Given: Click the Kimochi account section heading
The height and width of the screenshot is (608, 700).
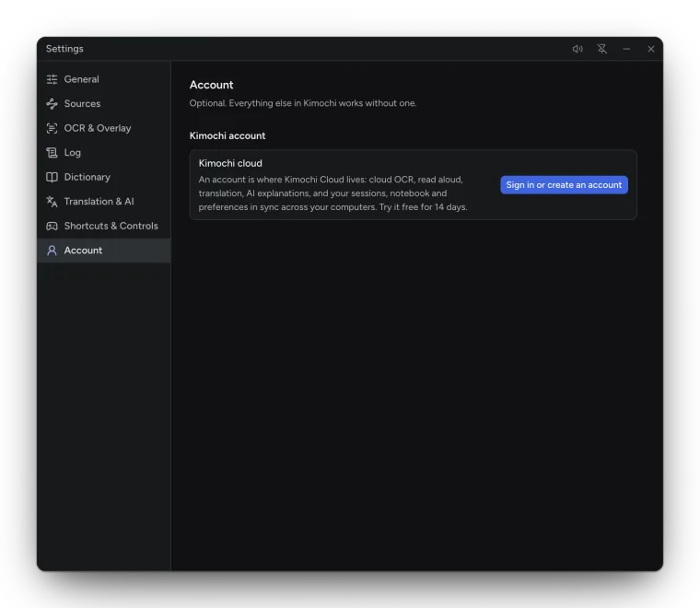Looking at the screenshot, I should pos(227,135).
